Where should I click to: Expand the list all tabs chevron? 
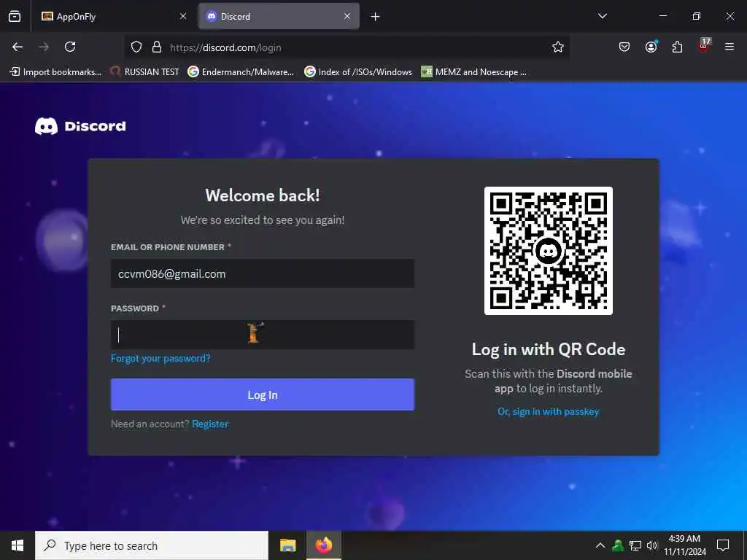pos(602,16)
